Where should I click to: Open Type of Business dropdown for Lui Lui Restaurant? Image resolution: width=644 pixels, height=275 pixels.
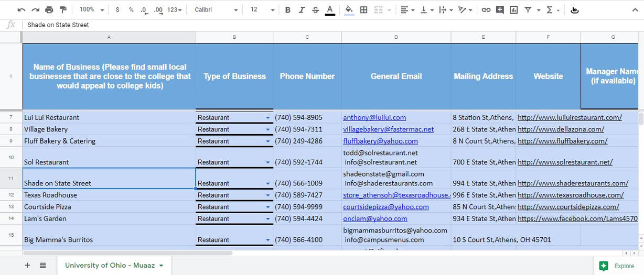[x=268, y=118]
